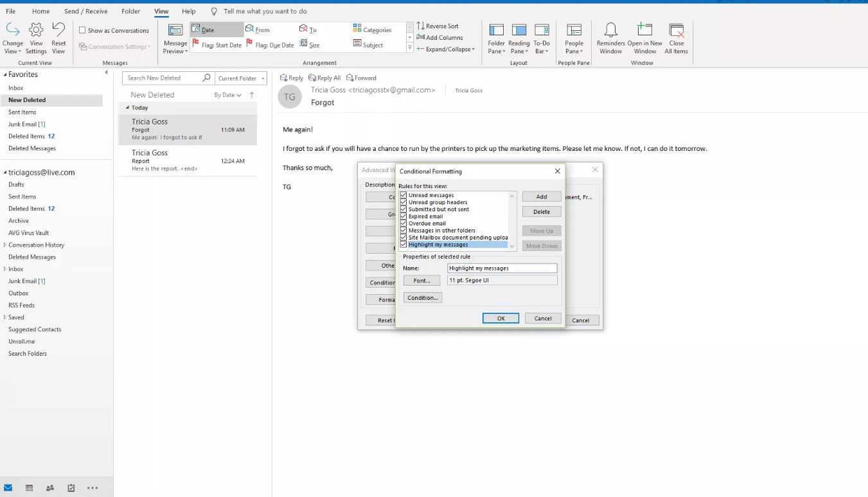Uncheck Submitted but not sent rule
Screen dimensions: 868x497
coord(403,209)
